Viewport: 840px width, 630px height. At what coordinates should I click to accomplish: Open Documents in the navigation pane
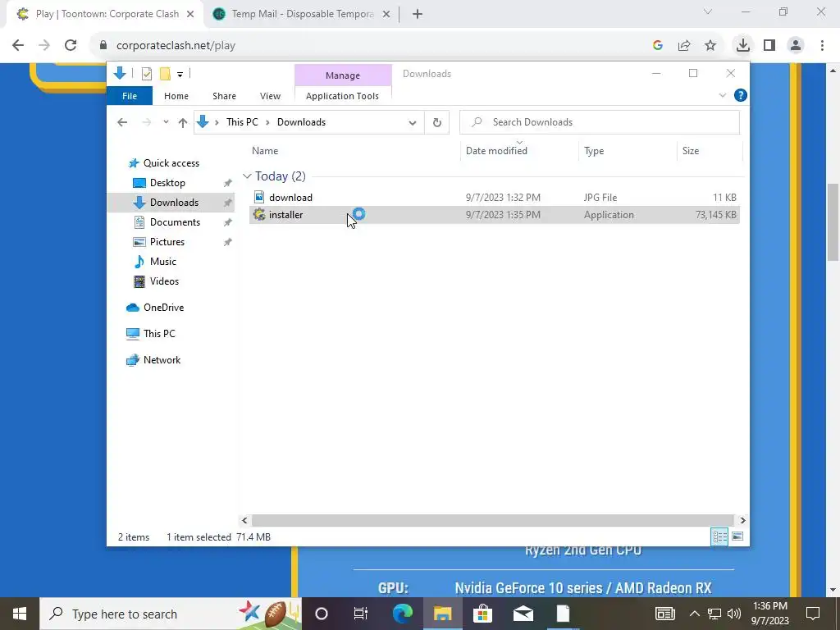pos(175,222)
